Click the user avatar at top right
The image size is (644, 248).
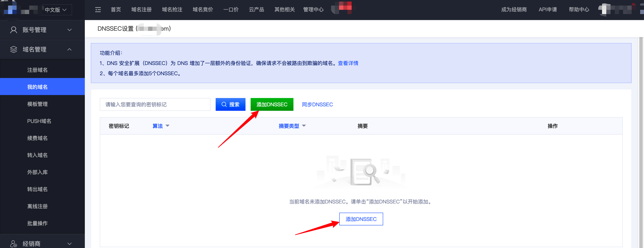604,10
